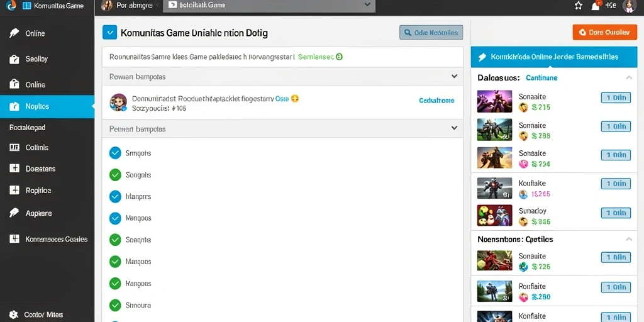Toggle the Marqoos check item
The image size is (644, 322).
point(115,262)
